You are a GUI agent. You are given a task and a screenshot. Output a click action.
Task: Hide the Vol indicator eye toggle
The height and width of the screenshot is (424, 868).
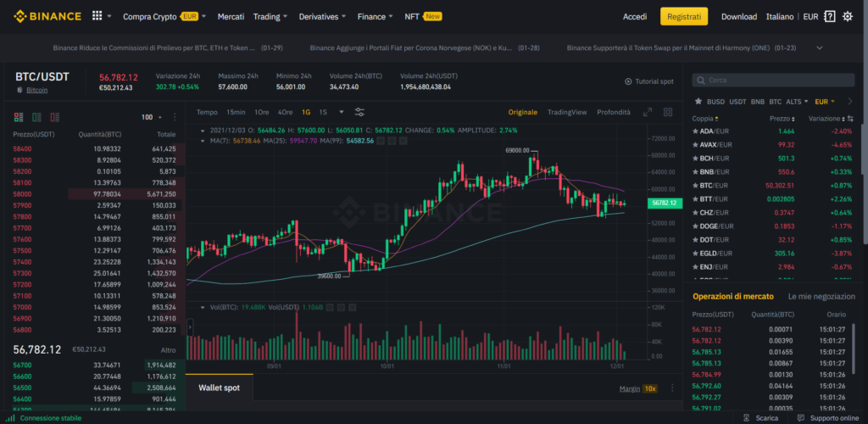pos(331,307)
